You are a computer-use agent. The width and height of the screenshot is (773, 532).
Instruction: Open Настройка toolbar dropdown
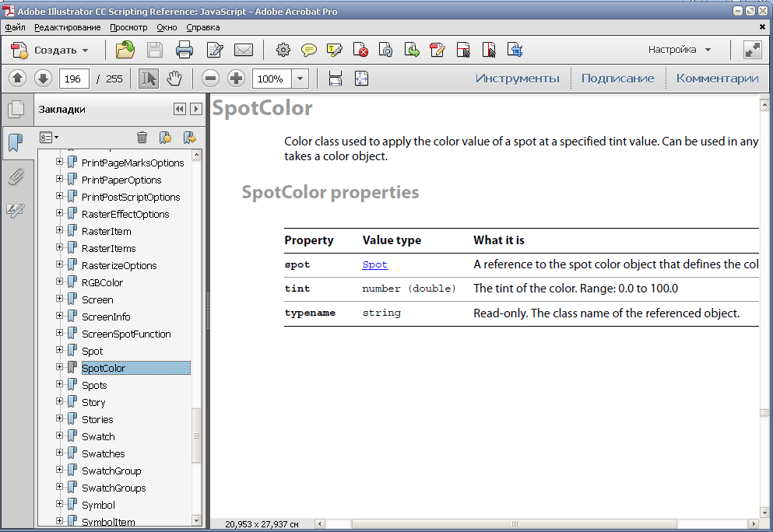click(x=680, y=50)
